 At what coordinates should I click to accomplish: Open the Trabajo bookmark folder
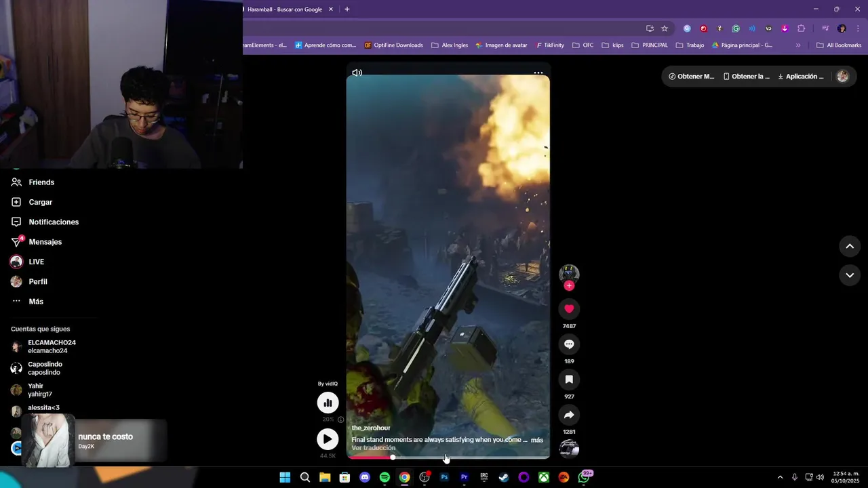point(690,45)
